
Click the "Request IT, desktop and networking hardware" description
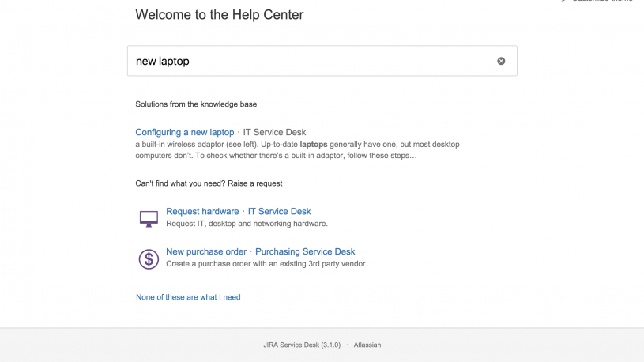point(247,224)
